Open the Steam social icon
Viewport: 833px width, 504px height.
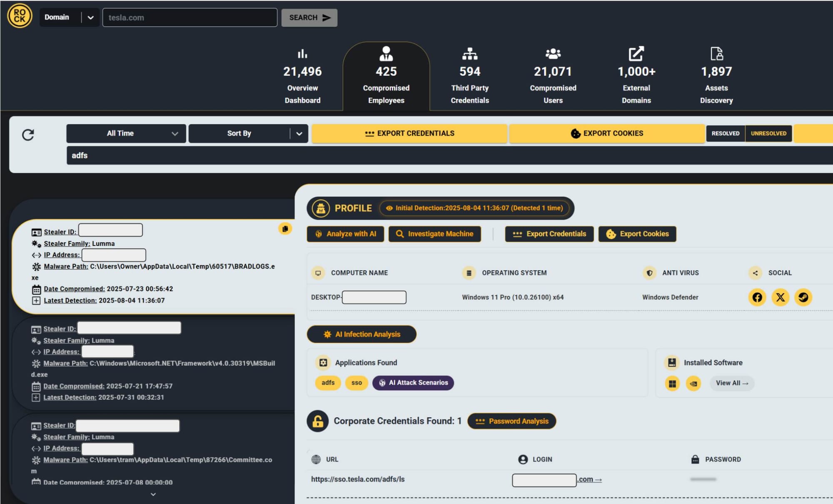[x=803, y=297]
